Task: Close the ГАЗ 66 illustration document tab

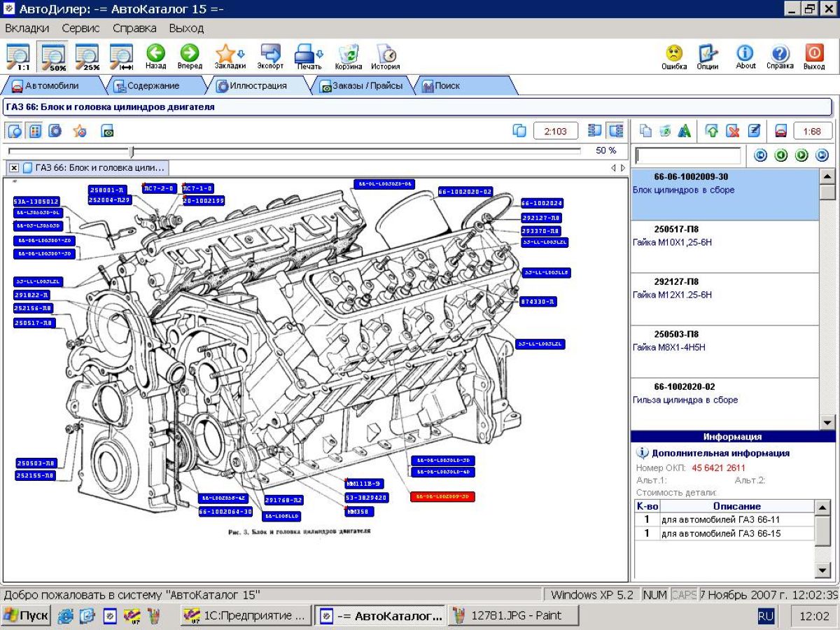Action: click(x=14, y=168)
